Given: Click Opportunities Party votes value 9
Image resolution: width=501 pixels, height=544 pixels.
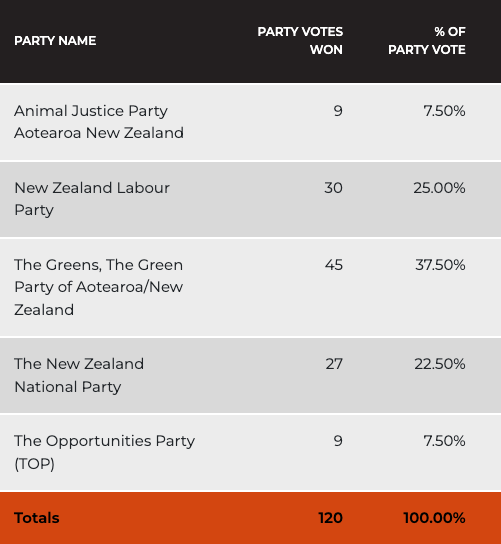Looking at the screenshot, I should coord(338,441).
